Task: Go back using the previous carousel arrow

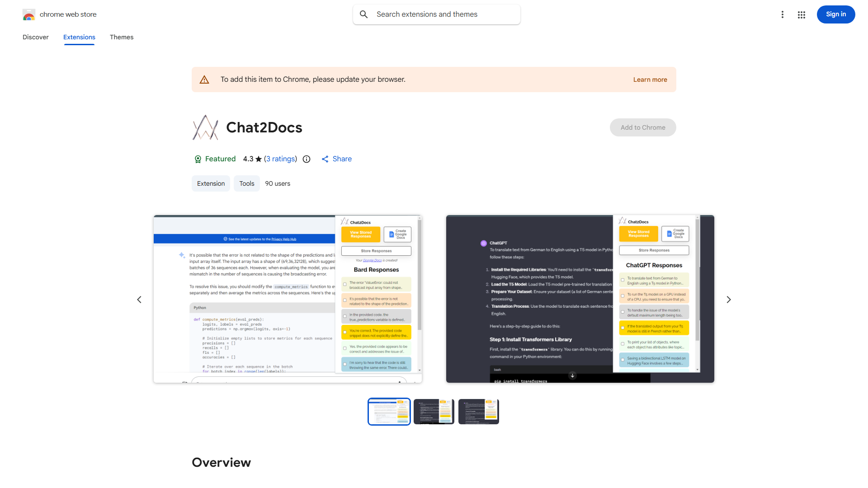Action: tap(139, 300)
